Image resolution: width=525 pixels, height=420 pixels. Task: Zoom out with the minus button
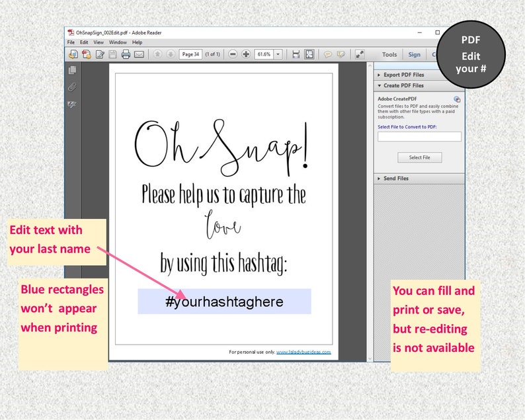click(x=233, y=54)
